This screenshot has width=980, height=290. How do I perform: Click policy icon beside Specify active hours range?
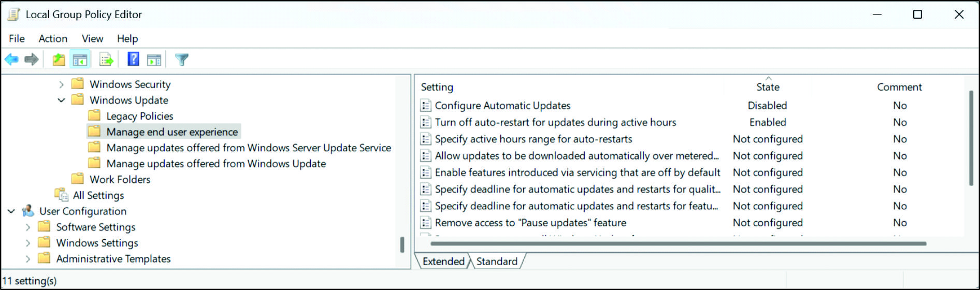pos(425,139)
